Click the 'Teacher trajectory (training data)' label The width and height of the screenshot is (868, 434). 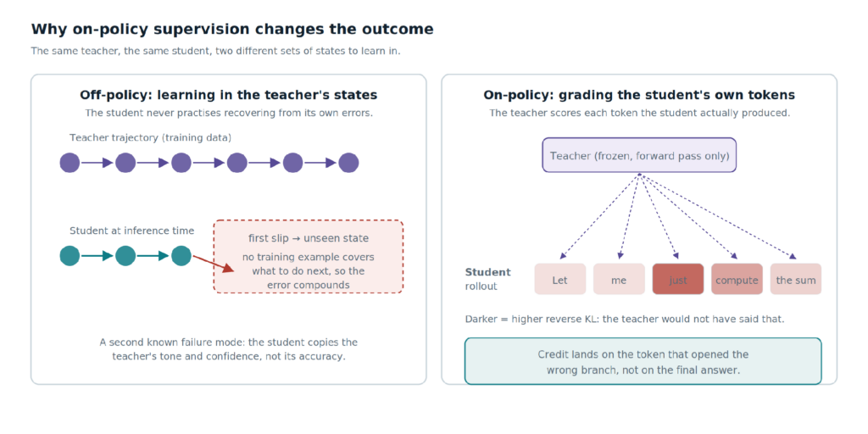click(151, 137)
